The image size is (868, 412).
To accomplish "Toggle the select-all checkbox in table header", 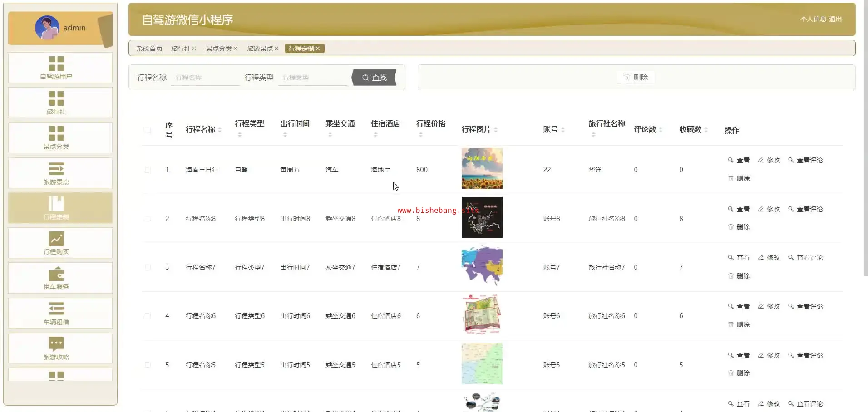I will 148,130.
